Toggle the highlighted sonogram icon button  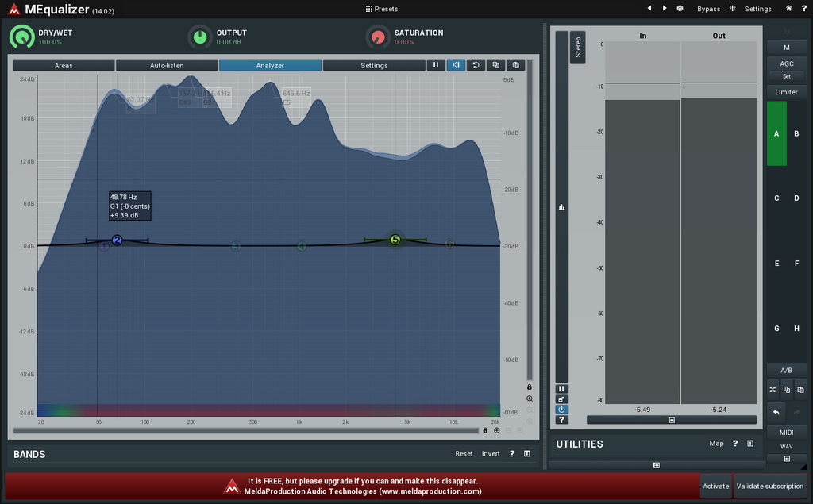(456, 65)
